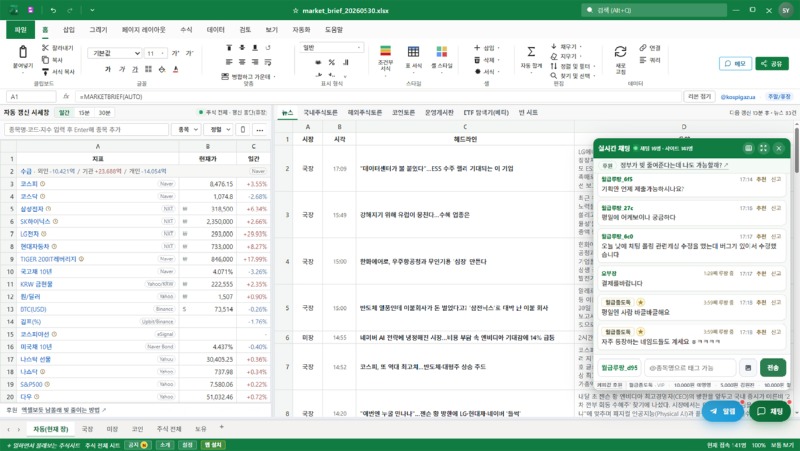800x451 pixels.
Task: Click the Paste clipboard icon
Action: [23, 52]
